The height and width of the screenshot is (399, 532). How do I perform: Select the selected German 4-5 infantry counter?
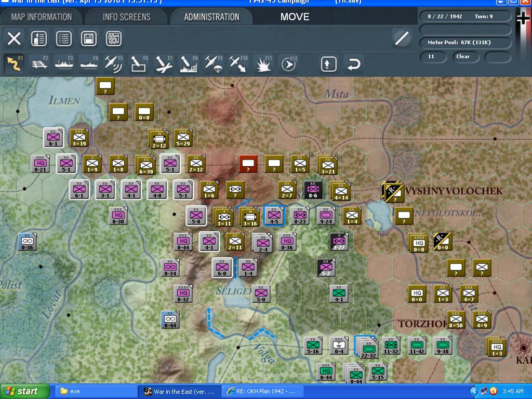tap(274, 216)
